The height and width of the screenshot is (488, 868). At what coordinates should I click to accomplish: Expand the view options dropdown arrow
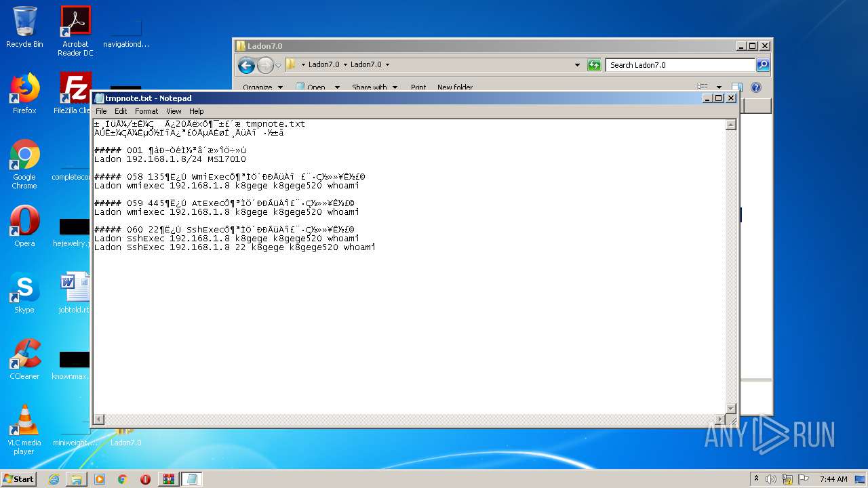719,87
